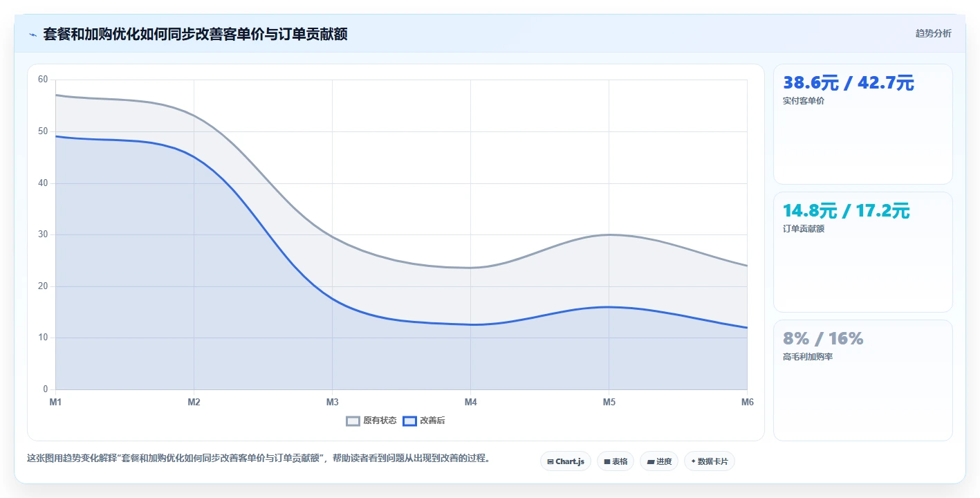Click the description text starting 这张图用趋势变化解释
The image size is (980, 498).
[259, 458]
